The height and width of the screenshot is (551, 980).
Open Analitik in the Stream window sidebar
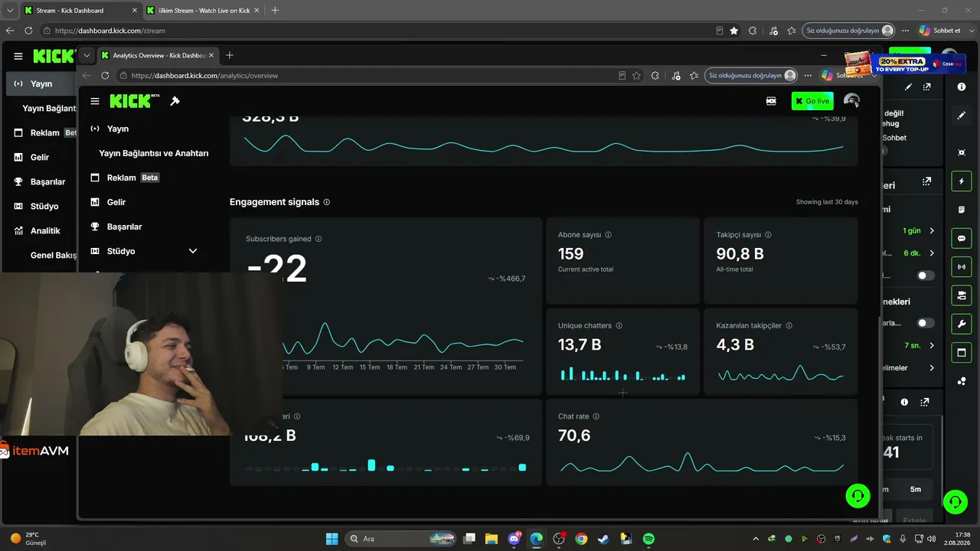pos(44,230)
